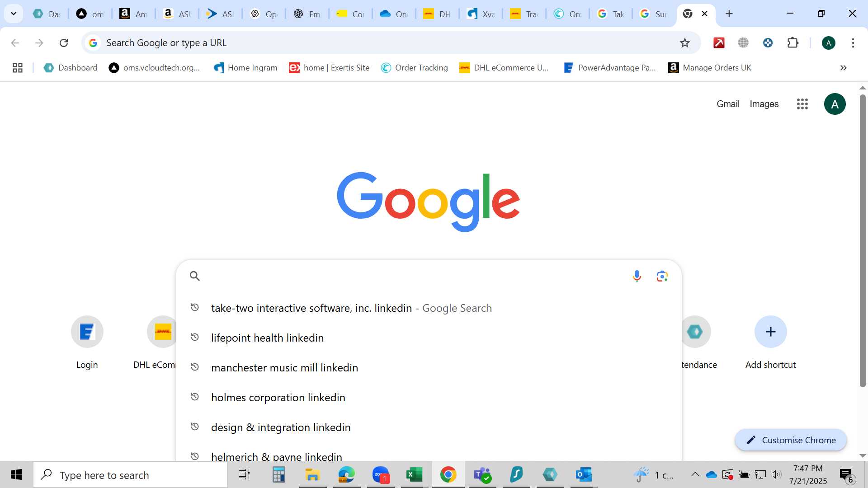
Task: Select 'helmerich & payne linkedin' suggestion
Action: tap(429, 454)
